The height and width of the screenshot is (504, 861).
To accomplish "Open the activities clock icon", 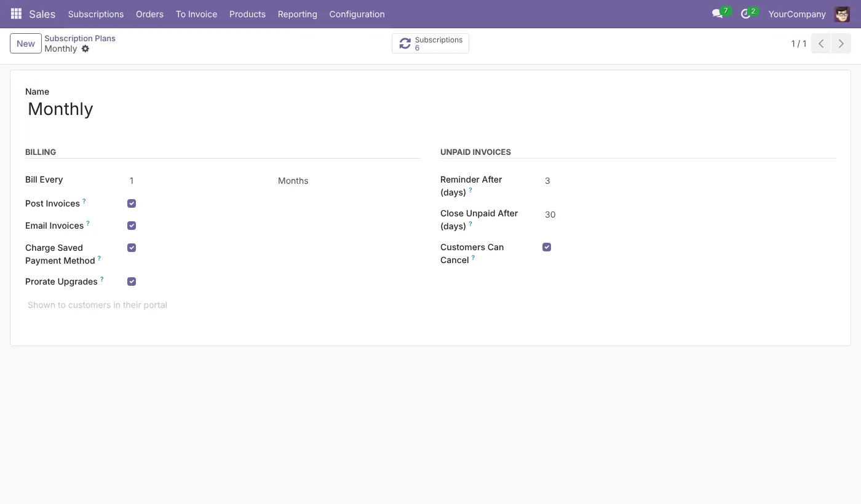I will [745, 14].
